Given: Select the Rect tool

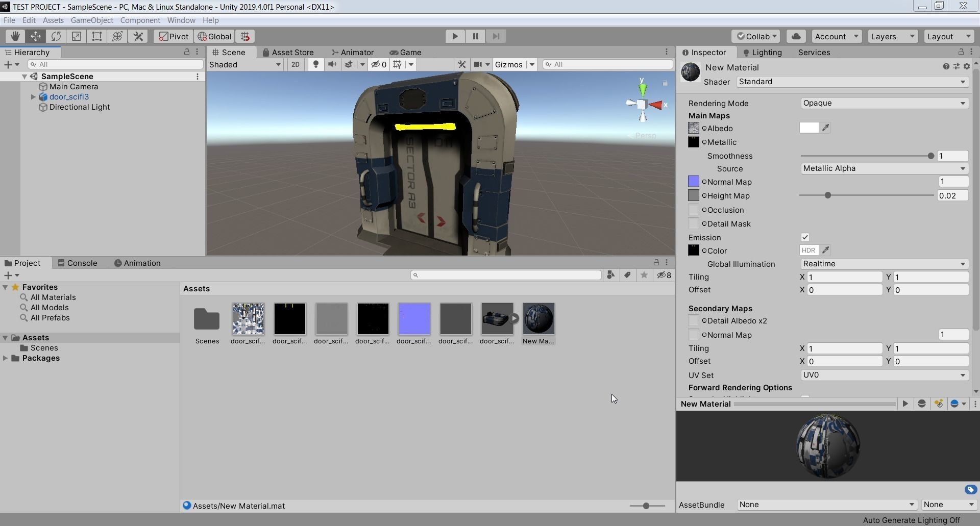Looking at the screenshot, I should [97, 36].
